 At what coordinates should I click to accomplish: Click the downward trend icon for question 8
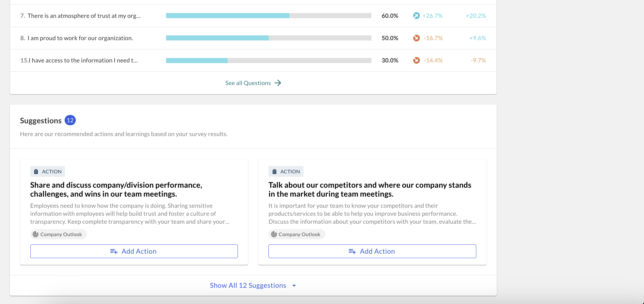[416, 38]
